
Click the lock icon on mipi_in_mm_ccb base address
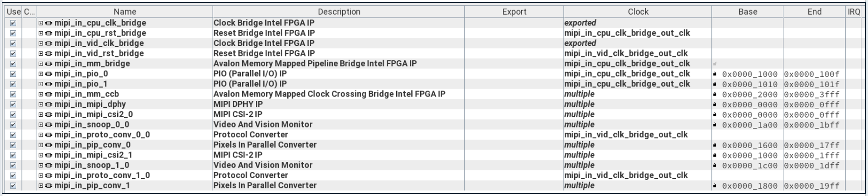[x=715, y=94]
